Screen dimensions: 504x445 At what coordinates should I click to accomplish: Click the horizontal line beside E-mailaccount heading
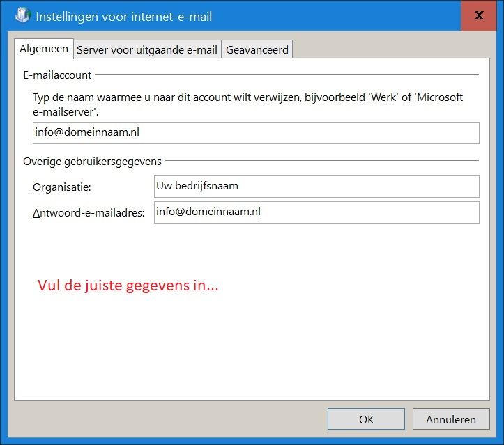(x=287, y=74)
